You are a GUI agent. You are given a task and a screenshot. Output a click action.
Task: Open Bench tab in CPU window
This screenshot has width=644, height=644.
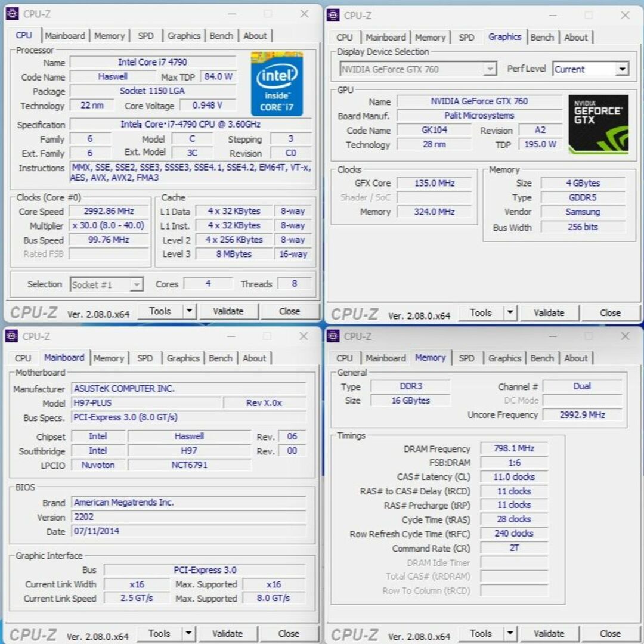221,36
